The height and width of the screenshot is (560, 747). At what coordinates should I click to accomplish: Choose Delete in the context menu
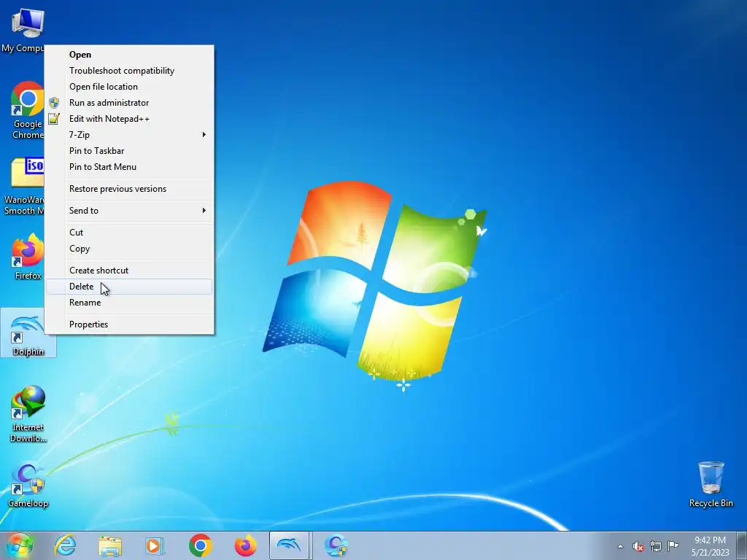(129, 287)
